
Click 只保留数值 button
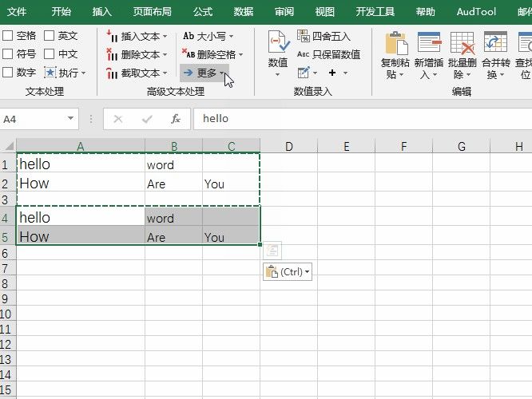328,54
